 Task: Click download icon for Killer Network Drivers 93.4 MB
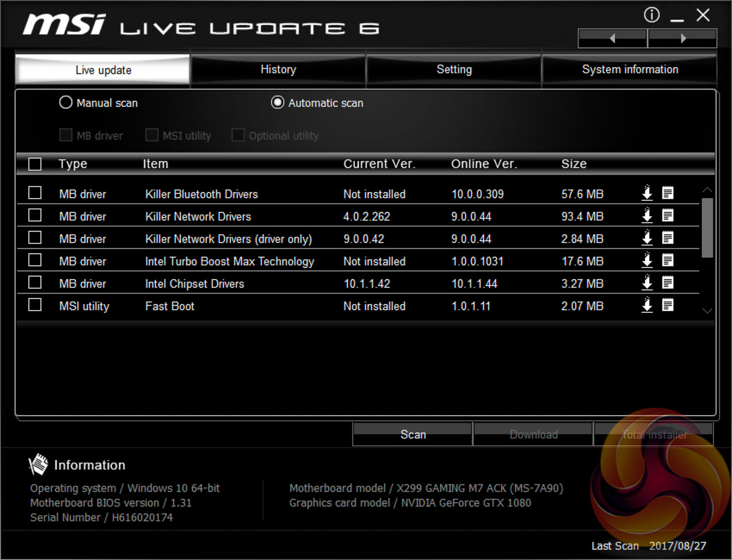[x=647, y=215]
